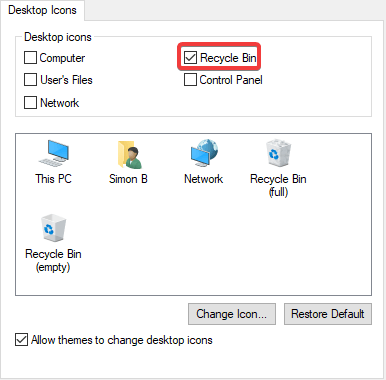Open the Desktop Icons tab
Viewport: 386px width, 380px height.
click(x=42, y=10)
